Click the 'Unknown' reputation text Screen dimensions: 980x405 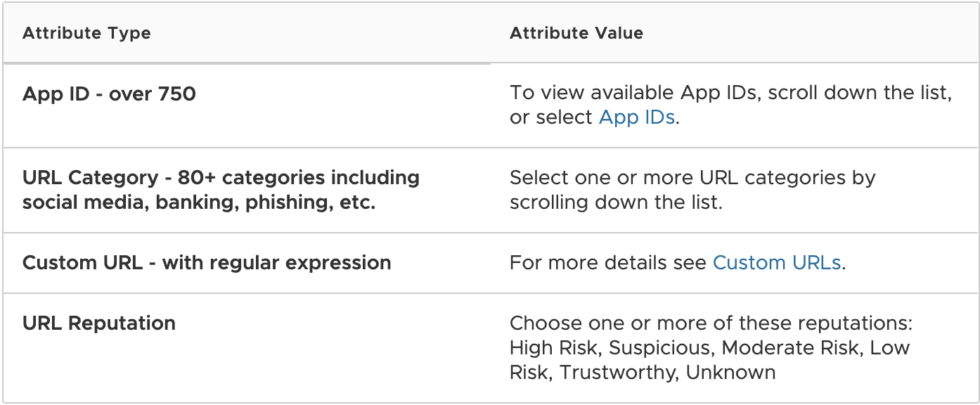730,372
